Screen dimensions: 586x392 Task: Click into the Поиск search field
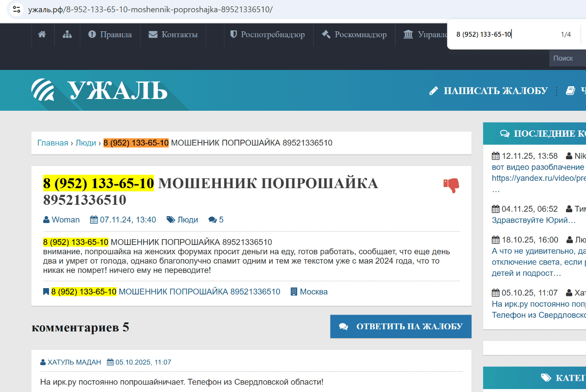[567, 58]
